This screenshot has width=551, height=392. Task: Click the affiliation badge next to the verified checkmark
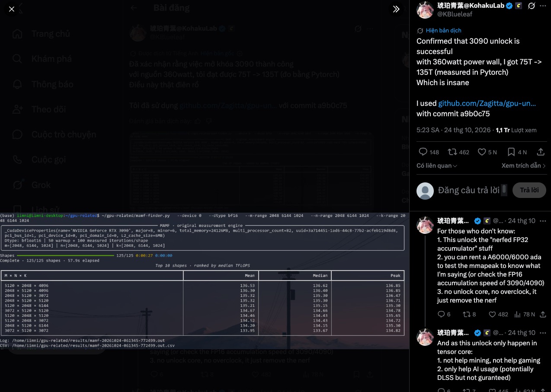pyautogui.click(x=518, y=6)
